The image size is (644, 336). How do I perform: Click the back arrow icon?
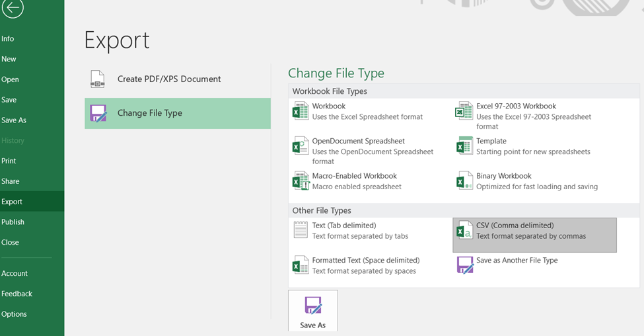[13, 9]
